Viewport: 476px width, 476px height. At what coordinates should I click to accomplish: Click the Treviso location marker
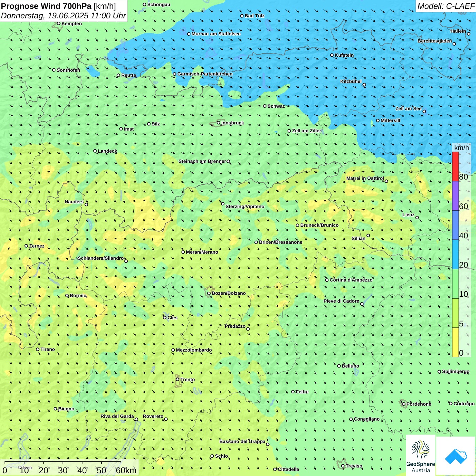(x=343, y=466)
